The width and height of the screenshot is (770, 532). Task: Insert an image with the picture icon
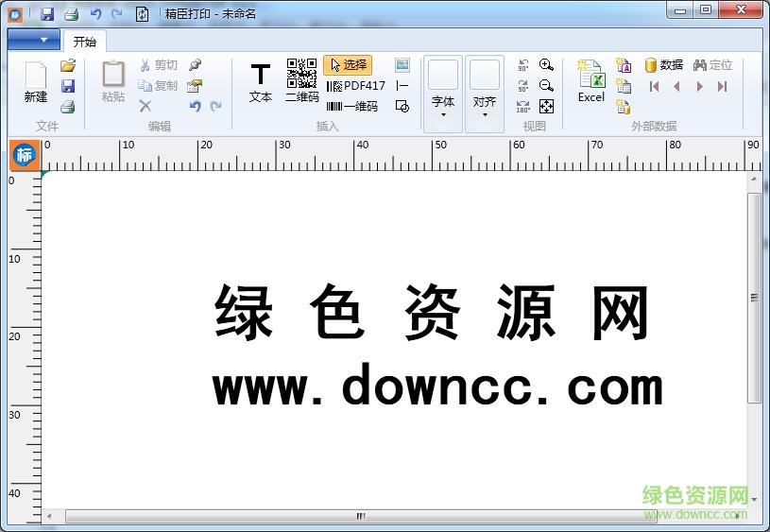pos(402,65)
